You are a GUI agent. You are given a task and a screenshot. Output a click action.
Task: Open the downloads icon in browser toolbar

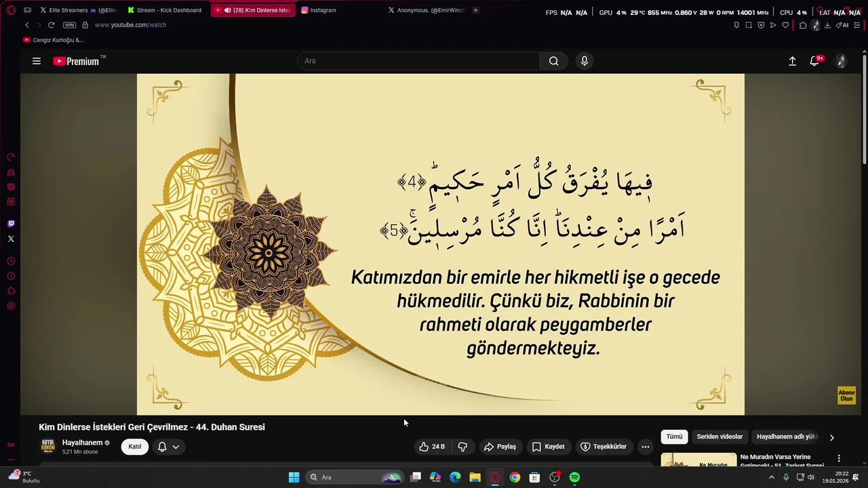tap(827, 25)
